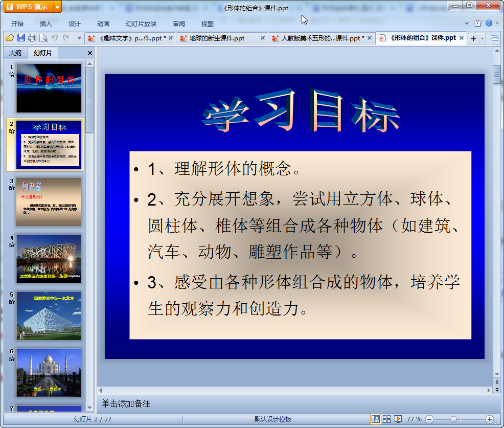Zoom in with the plus button
This screenshot has width=504, height=428.
489,419
